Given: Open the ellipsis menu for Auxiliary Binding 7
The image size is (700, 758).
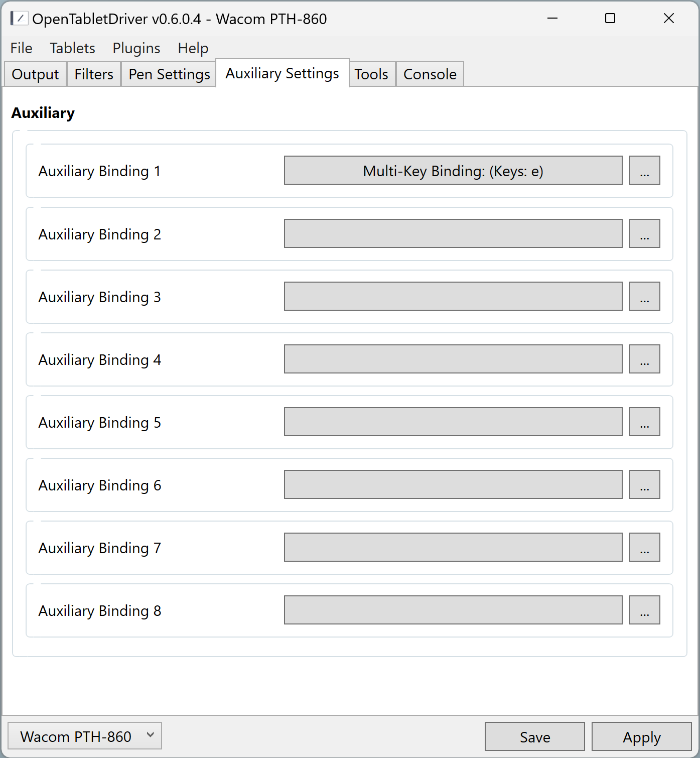Looking at the screenshot, I should (644, 547).
